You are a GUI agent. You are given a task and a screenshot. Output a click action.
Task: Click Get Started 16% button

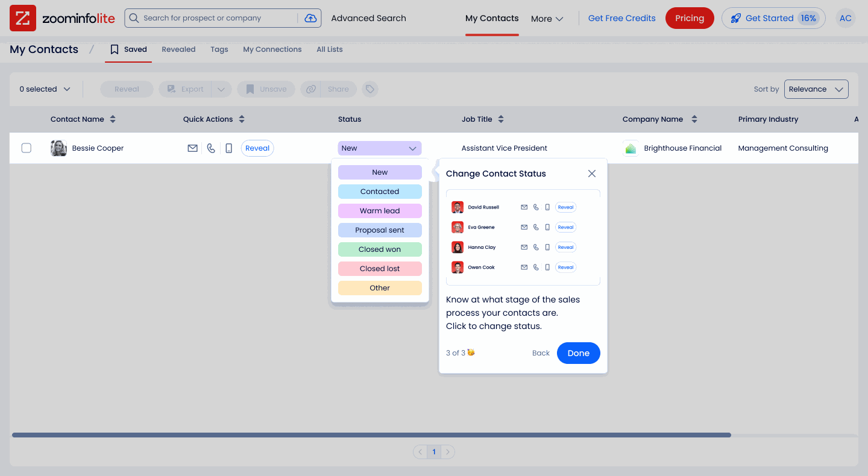(773, 18)
